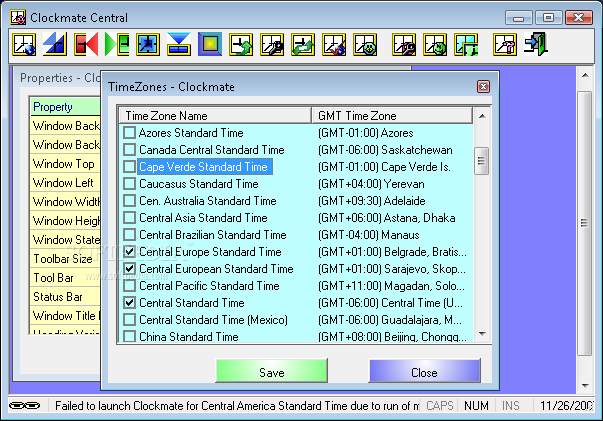
Task: Close the TimeZones dialog with the red X
Action: coord(483,87)
